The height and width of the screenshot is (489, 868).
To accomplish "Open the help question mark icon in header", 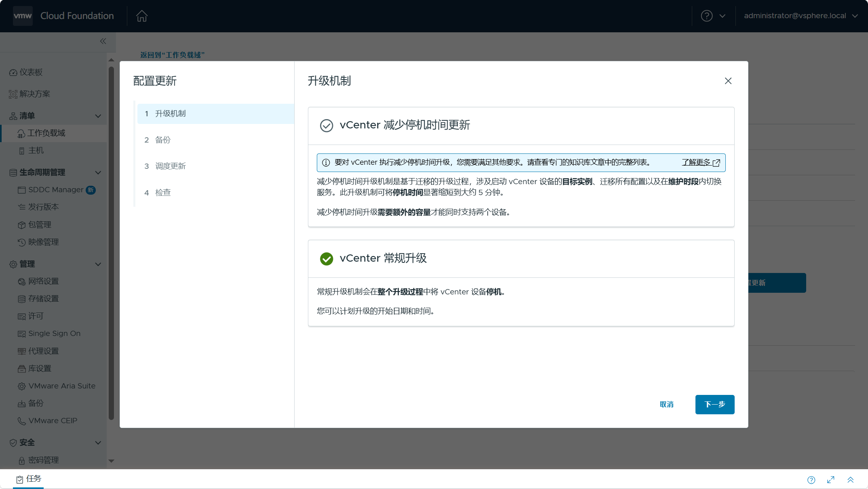I will point(706,16).
